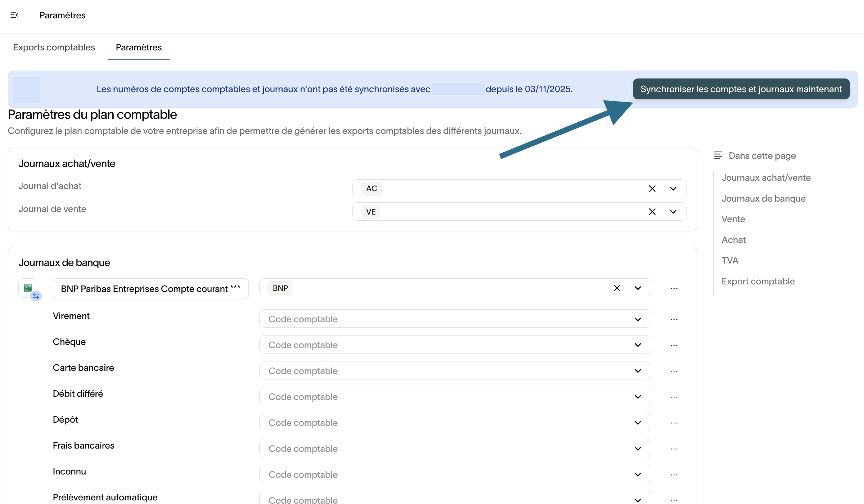
Task: Open the Dépôt code comptable dropdown
Action: (638, 423)
